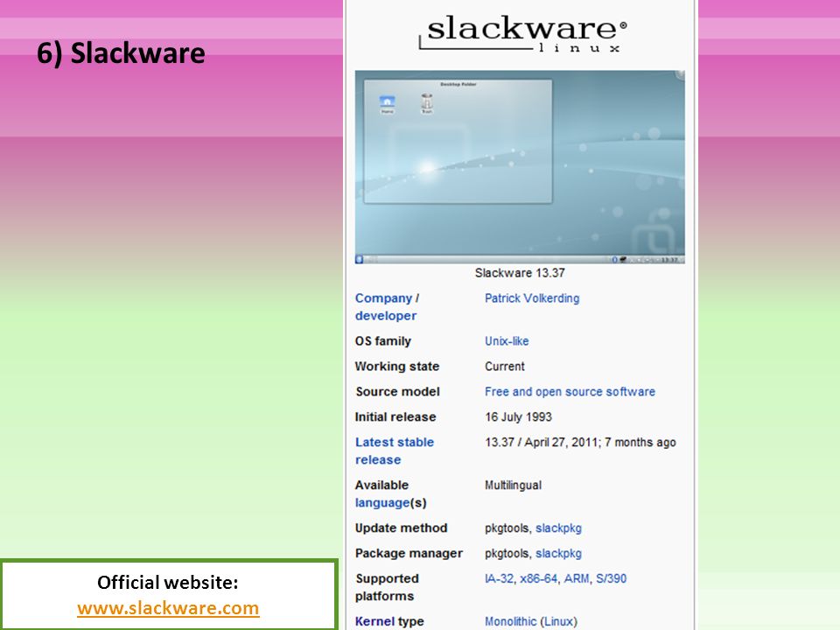Click the 'Supported platforms' label
840x630 pixels.
tap(387, 587)
